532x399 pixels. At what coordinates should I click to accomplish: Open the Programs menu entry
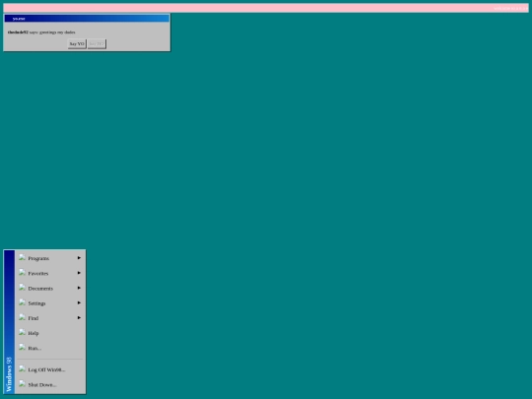(x=50, y=258)
